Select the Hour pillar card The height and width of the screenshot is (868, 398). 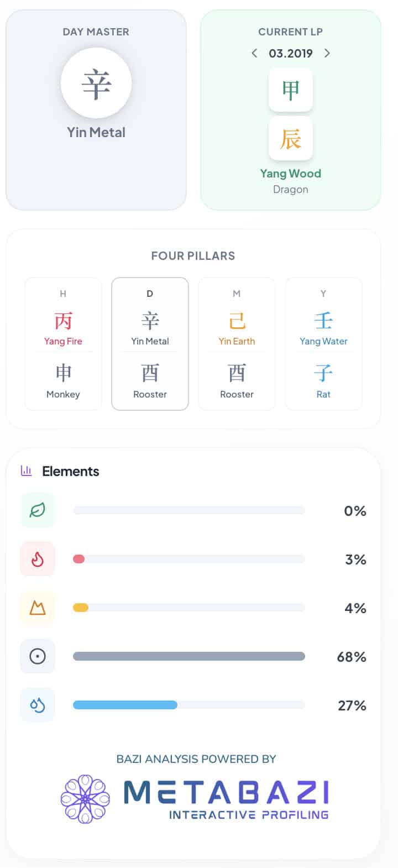63,344
